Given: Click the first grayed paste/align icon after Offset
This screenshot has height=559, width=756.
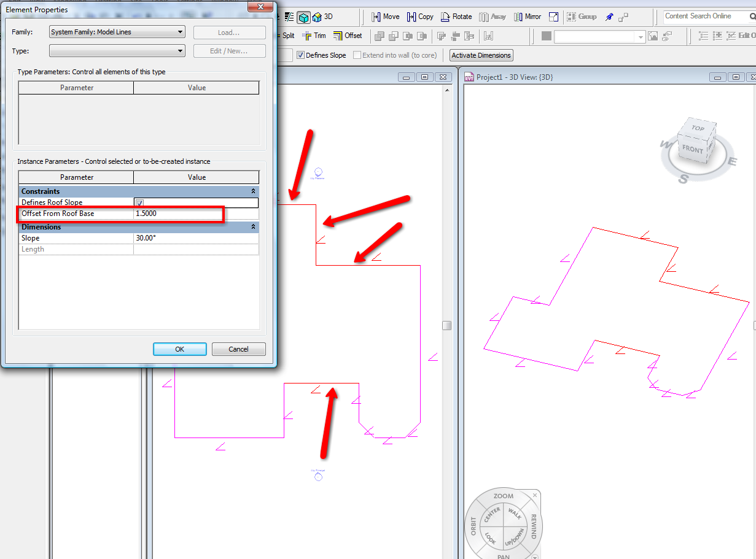Looking at the screenshot, I should pyautogui.click(x=379, y=36).
